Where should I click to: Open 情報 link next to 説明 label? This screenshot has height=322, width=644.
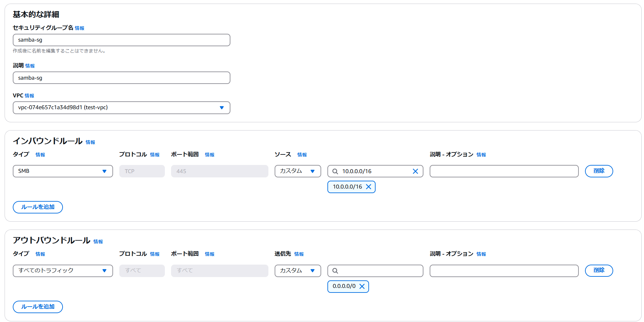pos(30,66)
